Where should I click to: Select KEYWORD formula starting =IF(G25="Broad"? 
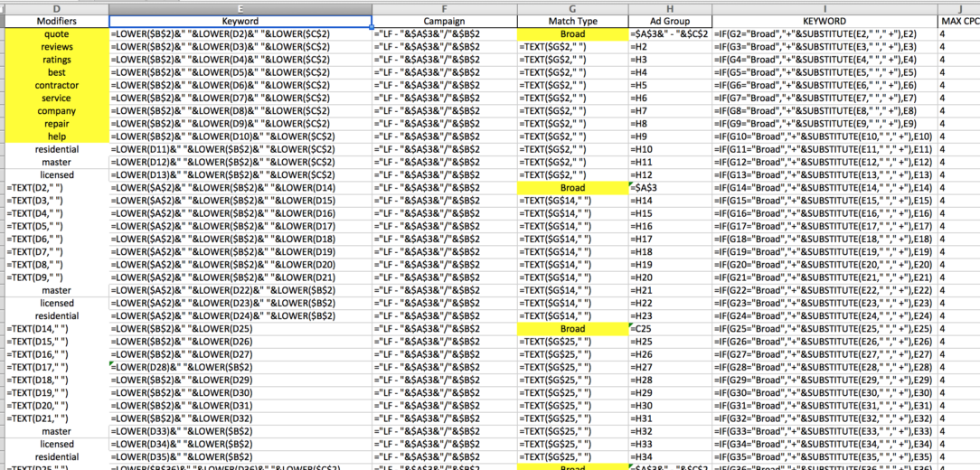[x=825, y=329]
